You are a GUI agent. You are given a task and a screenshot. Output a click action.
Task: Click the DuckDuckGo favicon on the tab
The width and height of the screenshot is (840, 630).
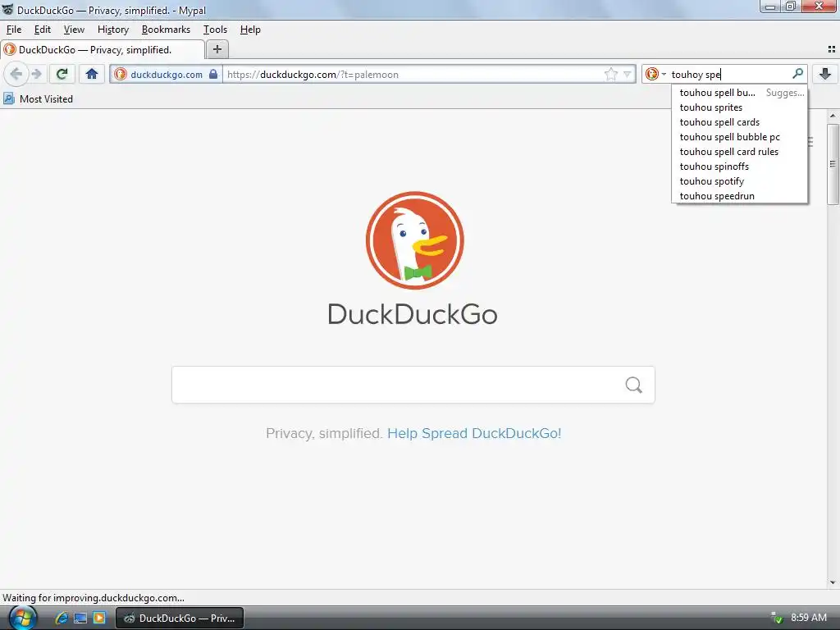pyautogui.click(x=10, y=50)
